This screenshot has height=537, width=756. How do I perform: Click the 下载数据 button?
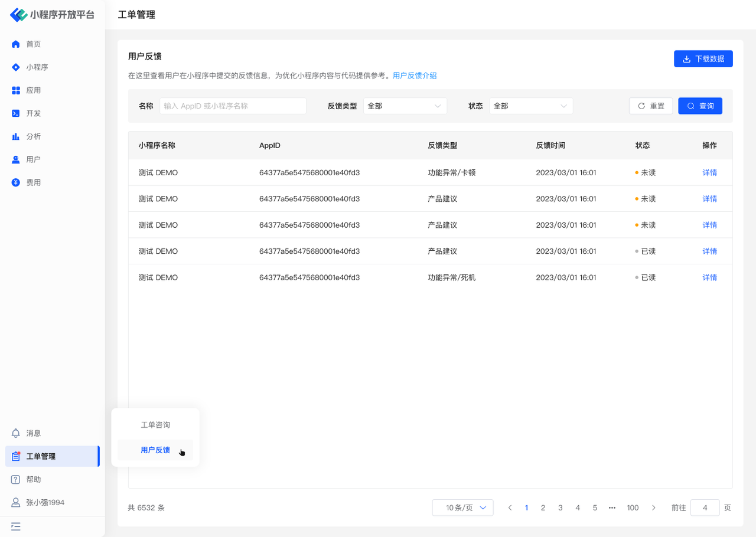tap(703, 59)
